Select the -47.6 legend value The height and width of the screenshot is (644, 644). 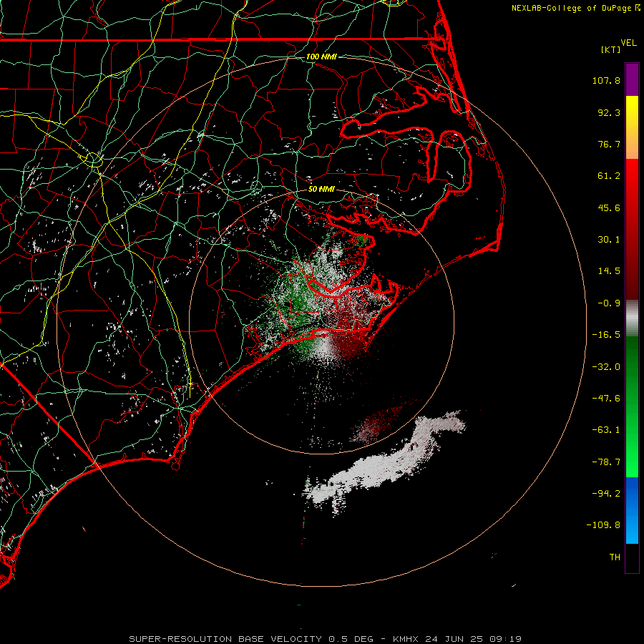pos(606,399)
